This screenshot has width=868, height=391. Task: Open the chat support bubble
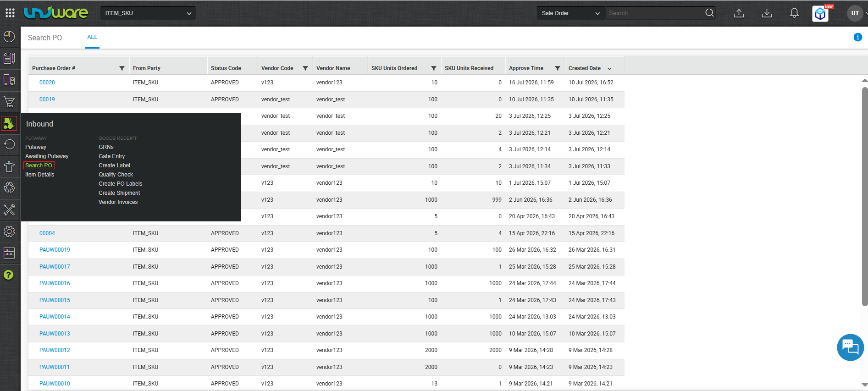[x=850, y=347]
